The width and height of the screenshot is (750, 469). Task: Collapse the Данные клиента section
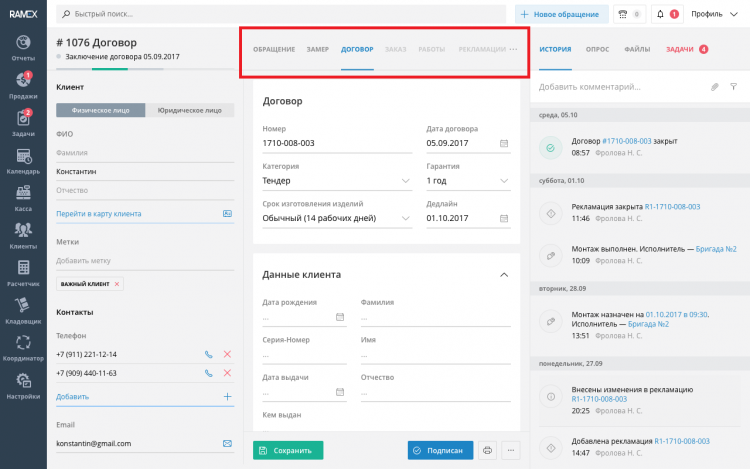[x=503, y=274]
